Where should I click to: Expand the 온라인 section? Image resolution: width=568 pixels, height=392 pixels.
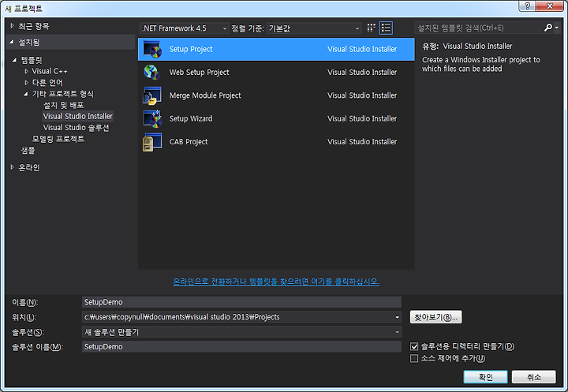pos(12,167)
